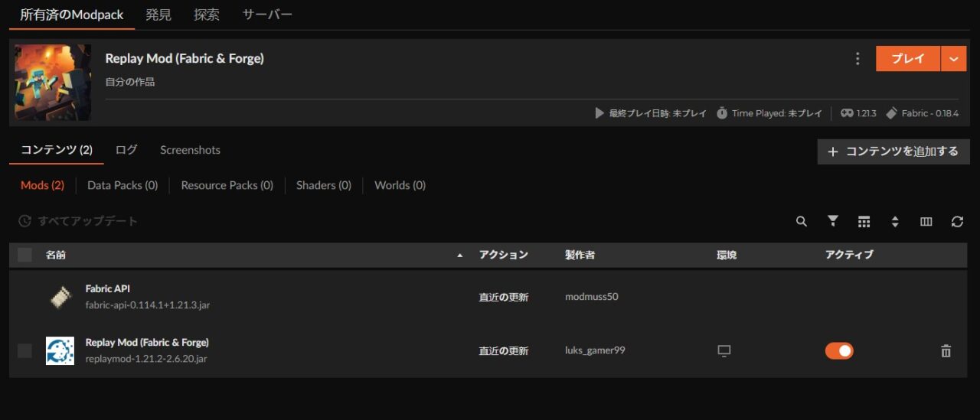Image resolution: width=980 pixels, height=420 pixels.
Task: Open the filter icon for mods list
Action: (833, 222)
